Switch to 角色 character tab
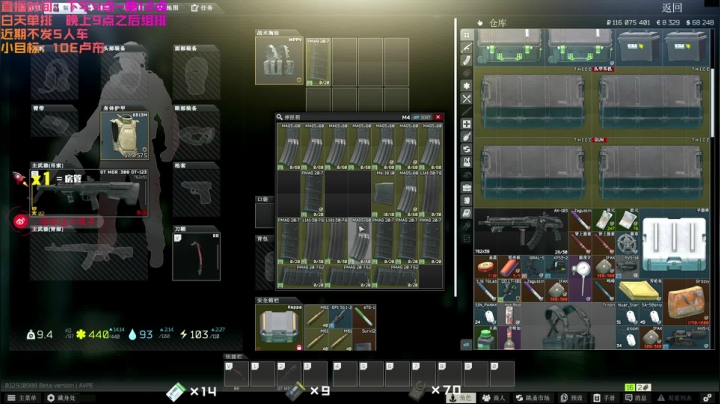Screen dimensions: 720x404 461,398
